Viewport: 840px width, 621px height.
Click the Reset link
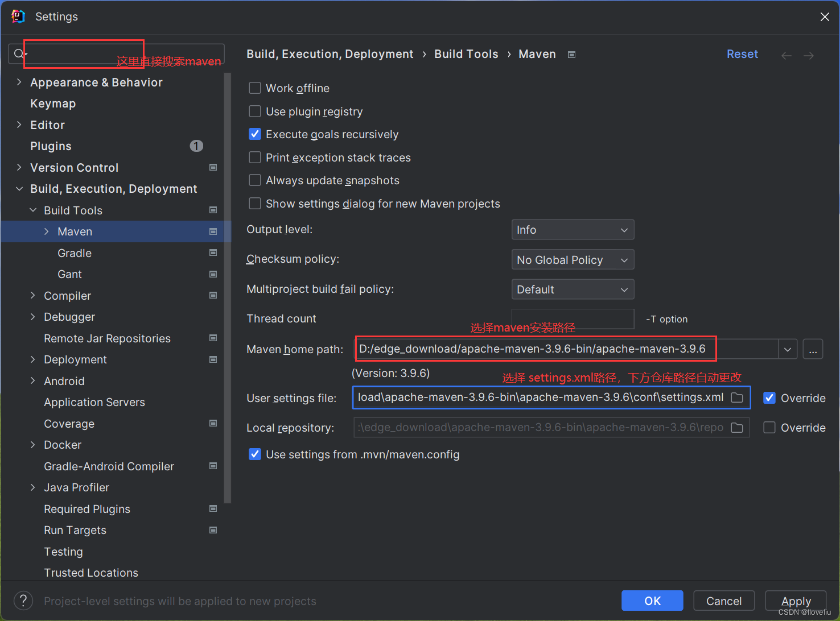(x=742, y=54)
